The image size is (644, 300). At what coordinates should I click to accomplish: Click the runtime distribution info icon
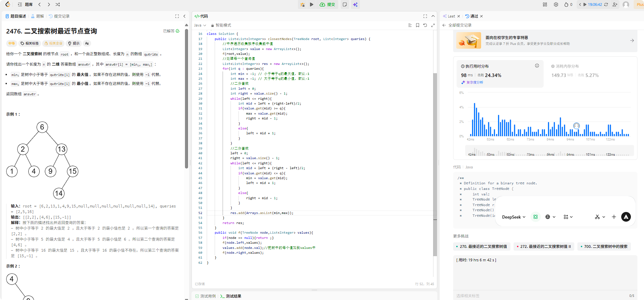click(537, 66)
